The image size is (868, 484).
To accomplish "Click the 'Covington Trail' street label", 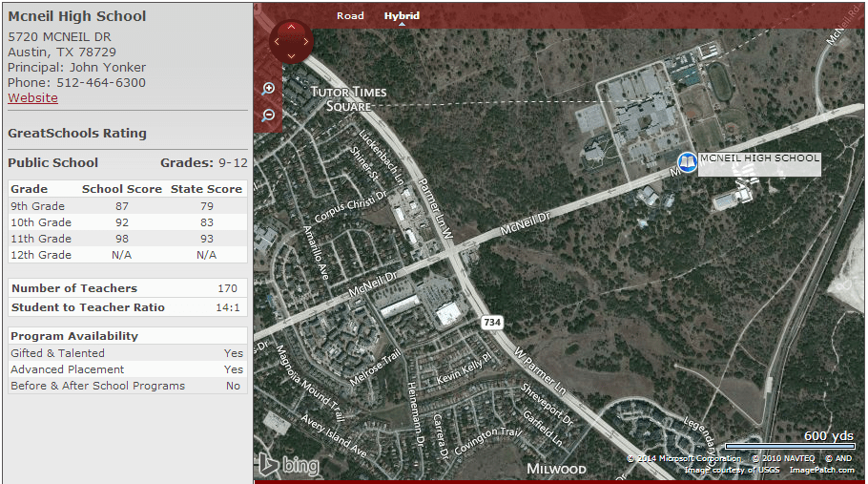I will click(x=487, y=440).
